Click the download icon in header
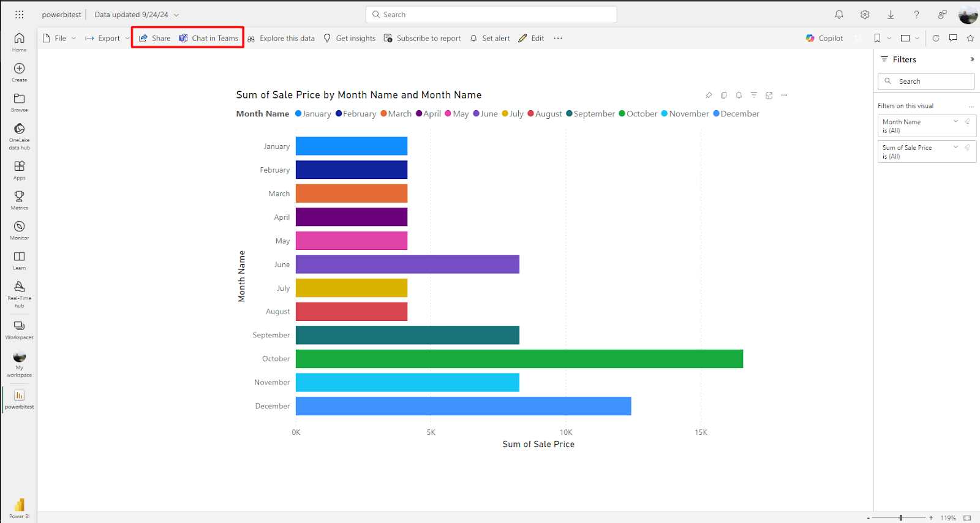Image resolution: width=980 pixels, height=523 pixels. (891, 14)
